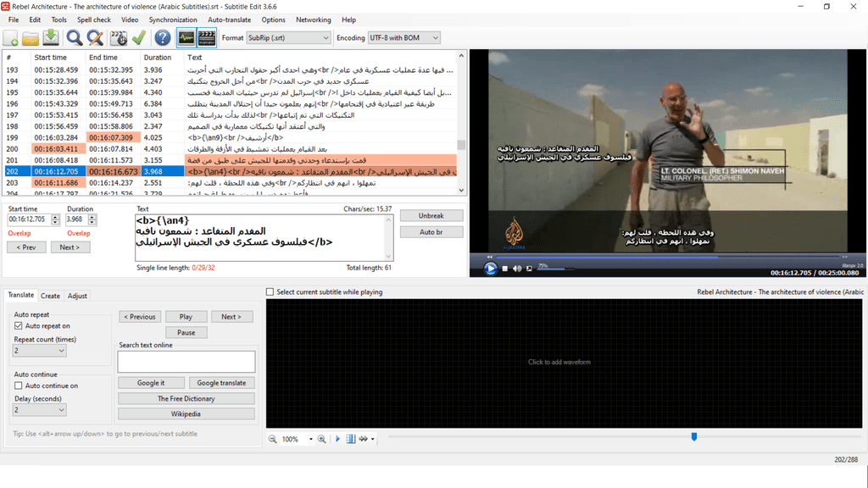Open the Networking menu
Screen dimensions: 868x488
click(x=314, y=19)
